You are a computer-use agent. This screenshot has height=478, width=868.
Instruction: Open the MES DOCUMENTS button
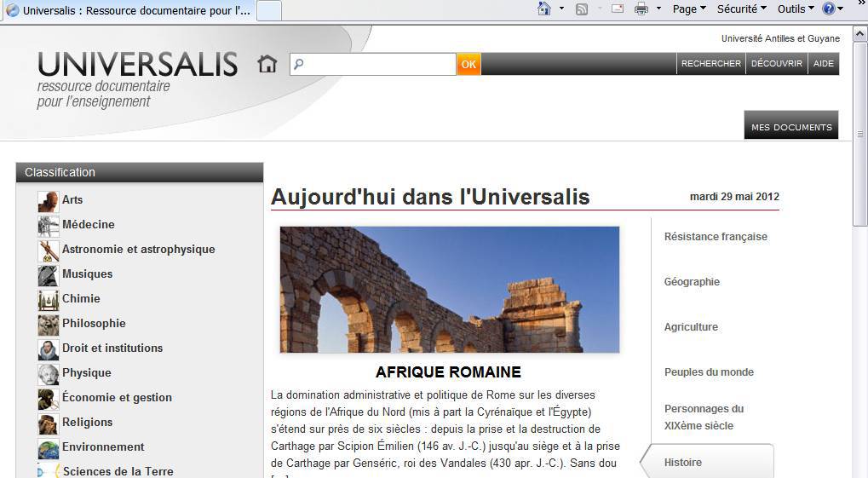tap(791, 125)
